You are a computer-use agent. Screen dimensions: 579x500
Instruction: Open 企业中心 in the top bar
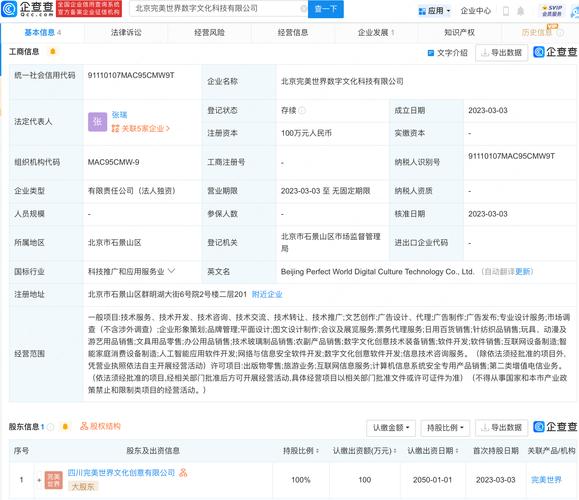coord(476,11)
